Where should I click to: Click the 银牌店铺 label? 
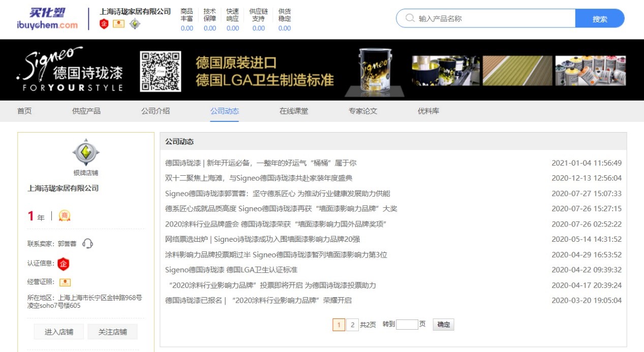point(86,173)
